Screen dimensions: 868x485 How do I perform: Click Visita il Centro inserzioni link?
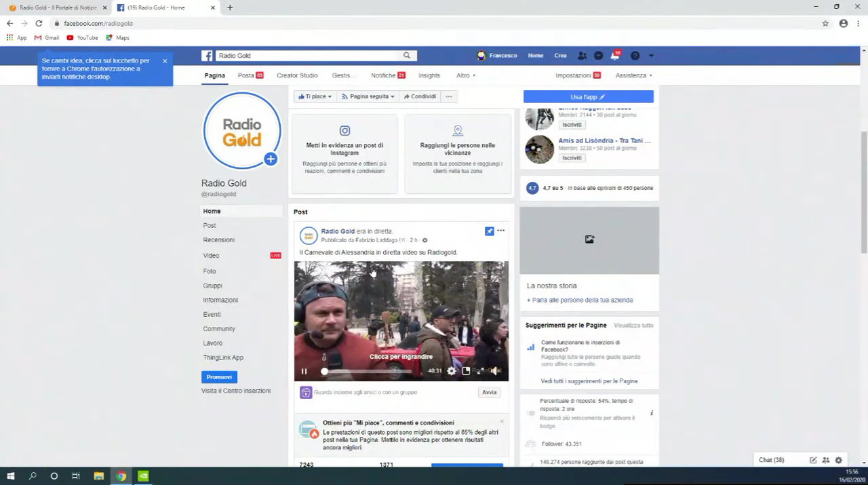[x=236, y=391]
